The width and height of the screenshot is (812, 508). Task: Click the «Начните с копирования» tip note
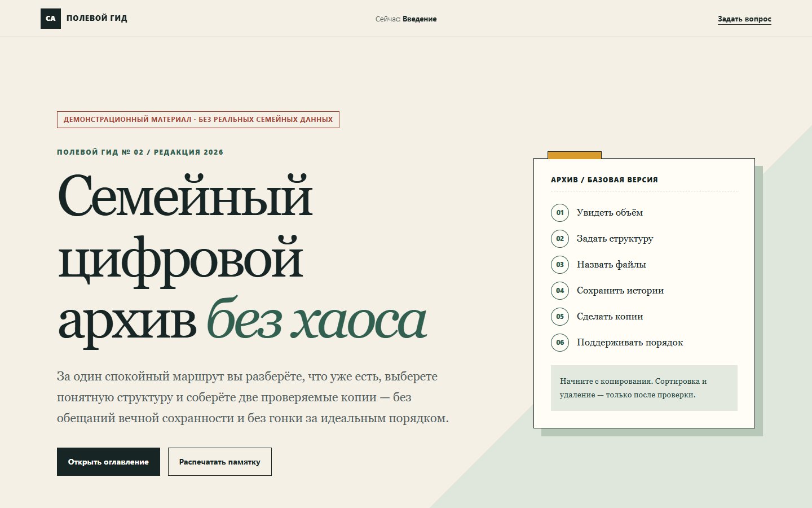point(644,388)
